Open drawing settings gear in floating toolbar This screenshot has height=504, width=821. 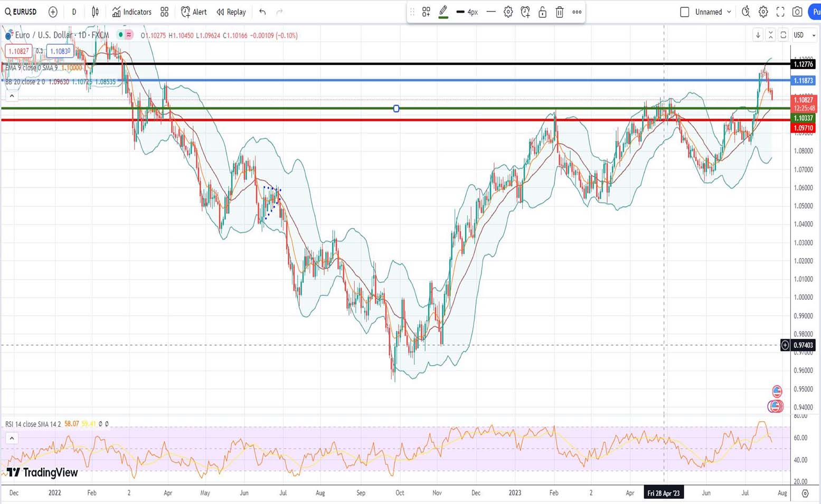tap(508, 12)
